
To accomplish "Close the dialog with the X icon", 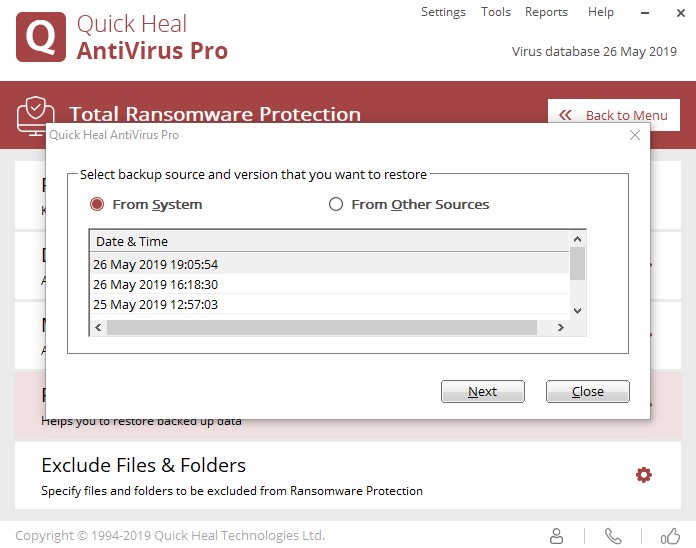I will point(634,135).
